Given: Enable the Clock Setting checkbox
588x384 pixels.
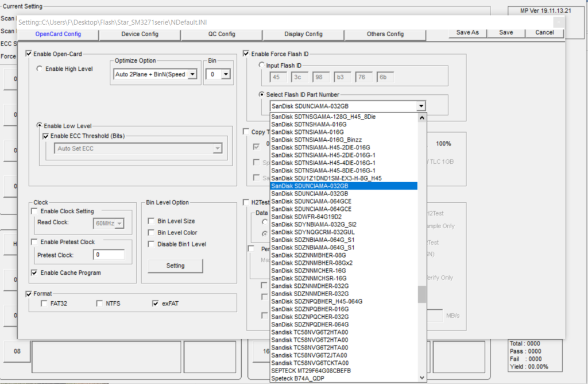Looking at the screenshot, I should tap(34, 211).
